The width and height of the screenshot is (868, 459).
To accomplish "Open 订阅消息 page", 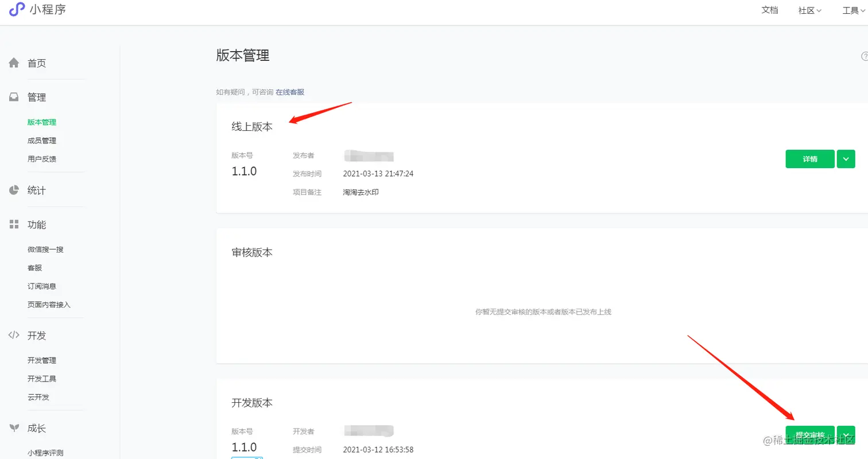I will [x=42, y=286].
